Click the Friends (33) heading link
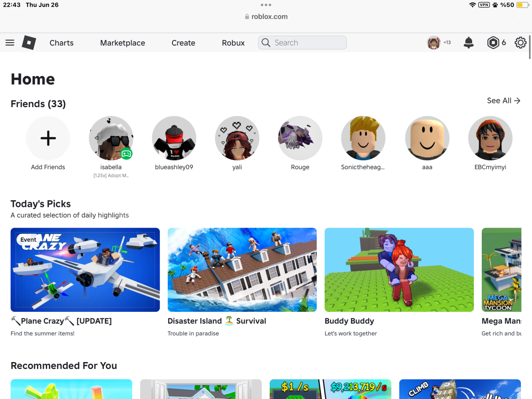Image resolution: width=532 pixels, height=399 pixels. click(x=38, y=104)
